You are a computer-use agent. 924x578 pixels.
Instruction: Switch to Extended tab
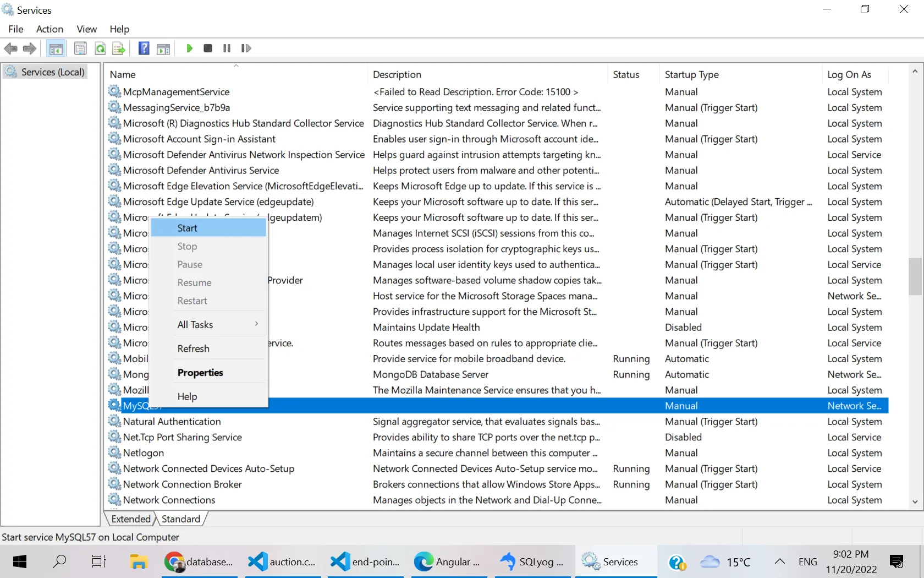coord(131,519)
